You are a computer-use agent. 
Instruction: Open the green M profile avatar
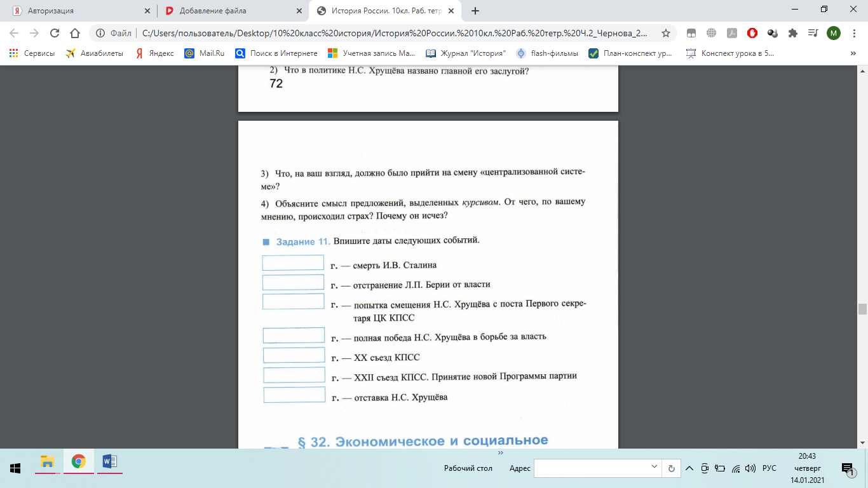point(833,33)
